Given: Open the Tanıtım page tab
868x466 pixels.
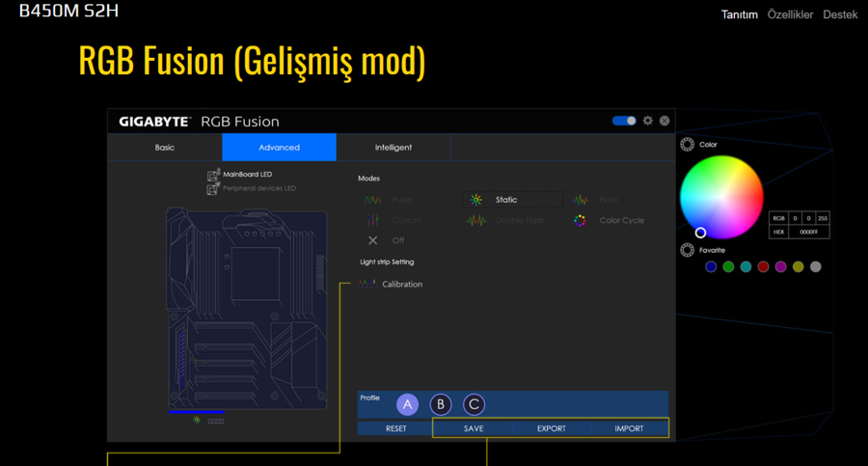Looking at the screenshot, I should [739, 15].
